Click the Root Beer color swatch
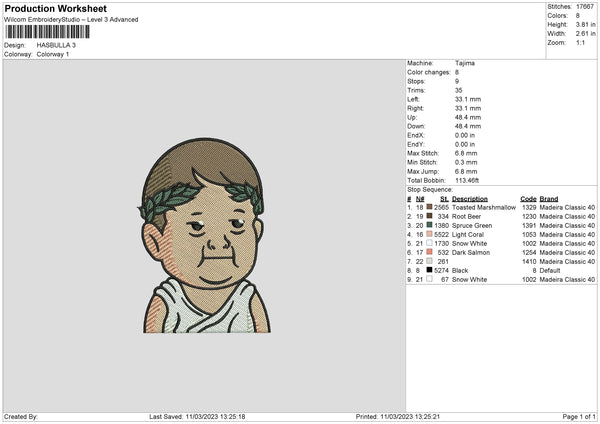 (429, 216)
